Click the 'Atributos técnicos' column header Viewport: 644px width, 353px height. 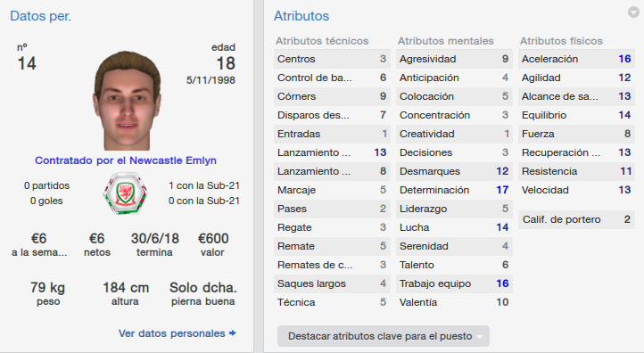pyautogui.click(x=322, y=41)
